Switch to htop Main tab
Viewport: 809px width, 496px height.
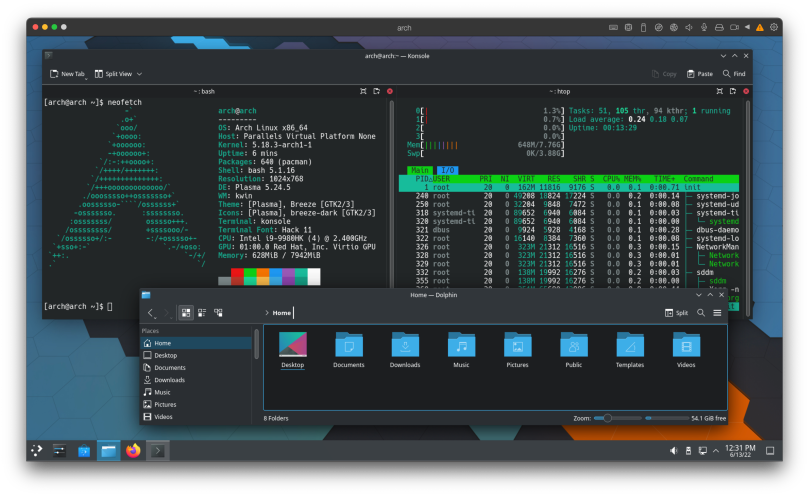(419, 170)
